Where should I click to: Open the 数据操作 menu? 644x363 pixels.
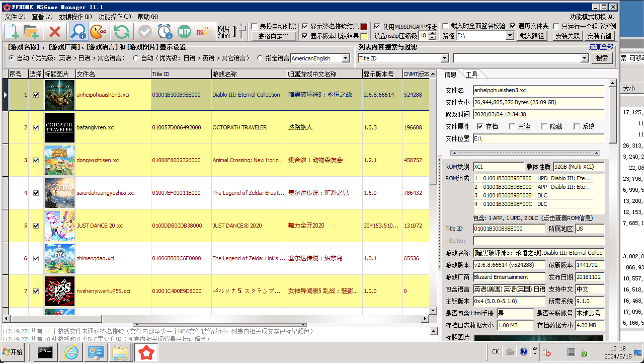coord(75,17)
